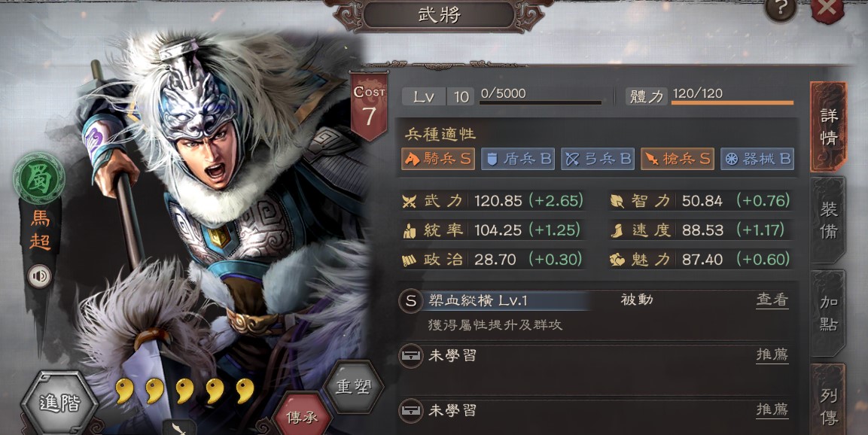The height and width of the screenshot is (435, 868).
Task: Open the help question mark icon
Action: click(781, 9)
